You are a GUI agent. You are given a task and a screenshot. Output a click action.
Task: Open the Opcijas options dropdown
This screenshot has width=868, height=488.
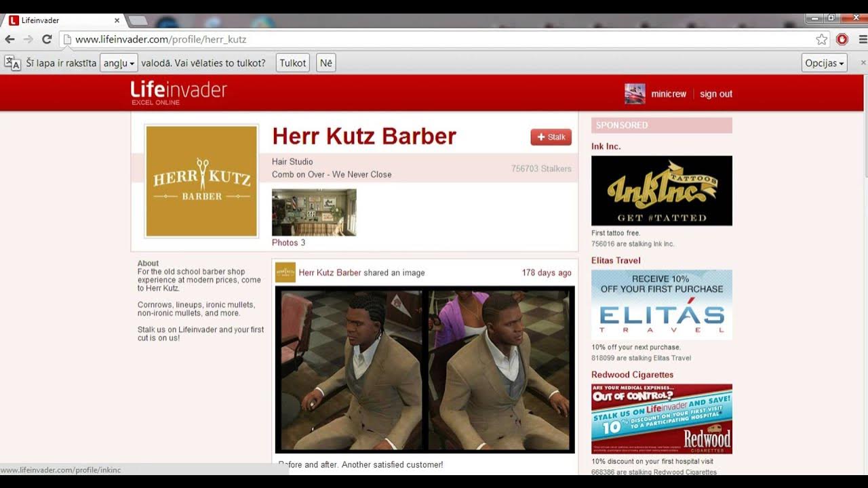tap(824, 63)
